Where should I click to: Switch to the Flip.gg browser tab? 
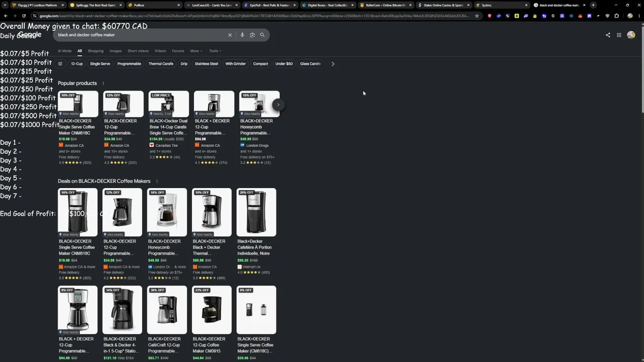(38, 5)
